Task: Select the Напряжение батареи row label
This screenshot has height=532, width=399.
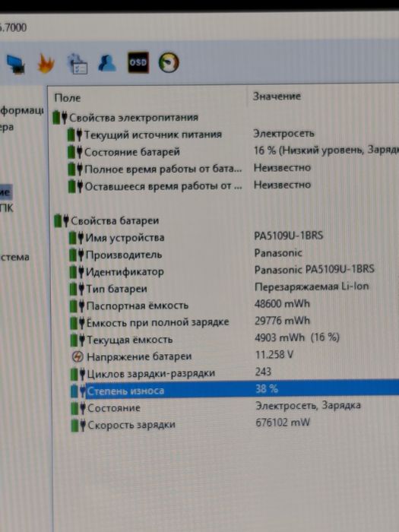Action: pos(139,356)
